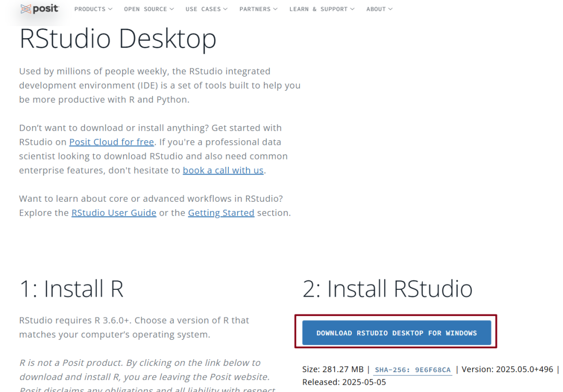This screenshot has height=392, width=563.
Task: Open the Partners menu
Action: point(258,9)
